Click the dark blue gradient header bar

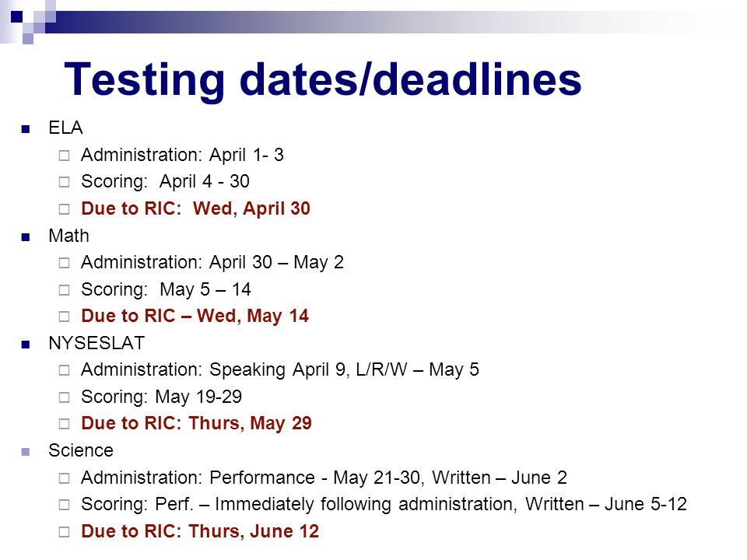pyautogui.click(x=372, y=22)
